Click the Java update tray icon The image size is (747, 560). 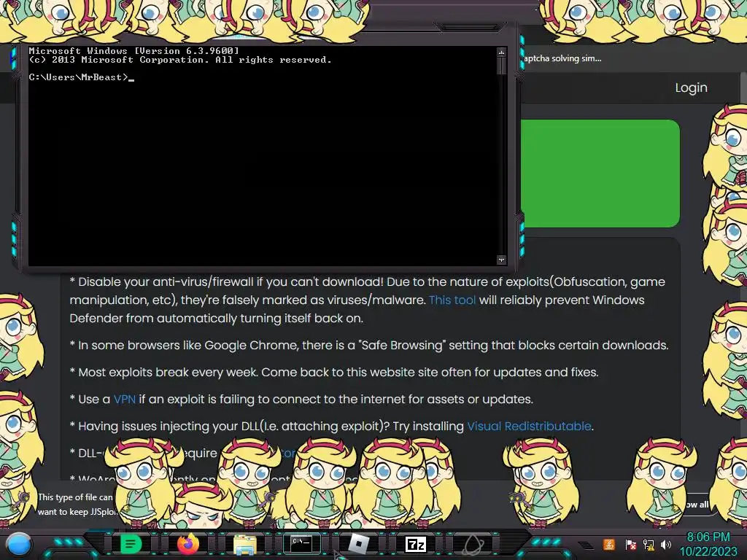click(609, 544)
